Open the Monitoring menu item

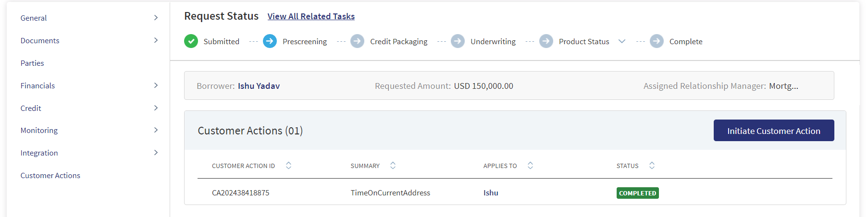[39, 130]
